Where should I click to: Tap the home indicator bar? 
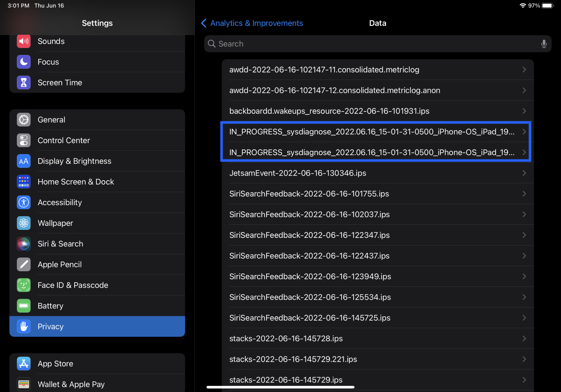[x=280, y=387]
